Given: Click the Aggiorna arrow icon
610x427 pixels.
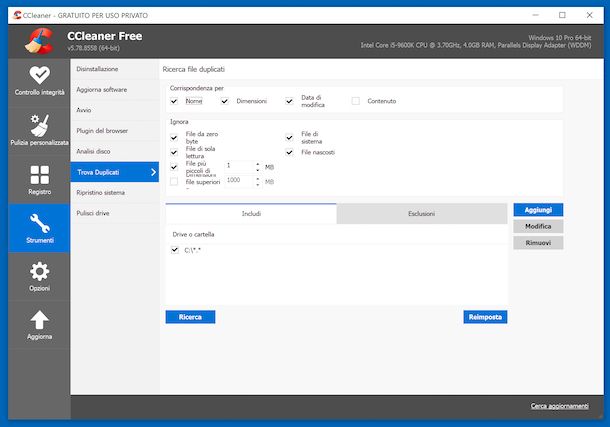Looking at the screenshot, I should point(39,320).
